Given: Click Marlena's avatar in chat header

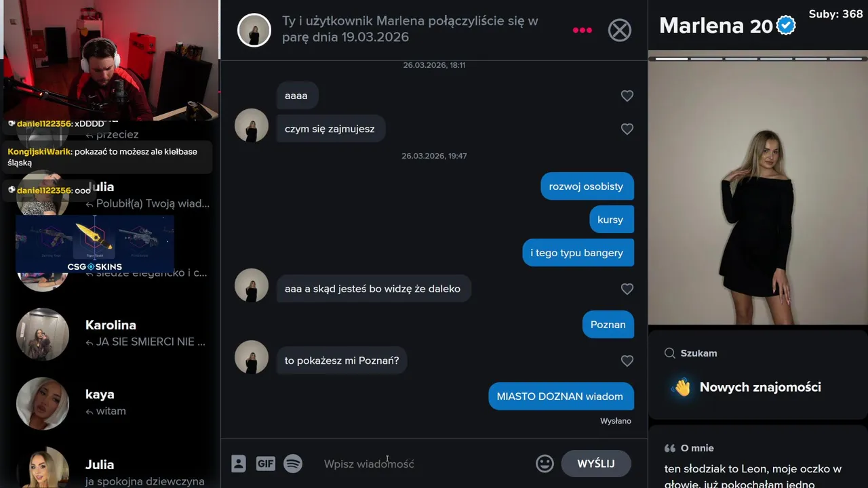Looking at the screenshot, I should point(254,30).
